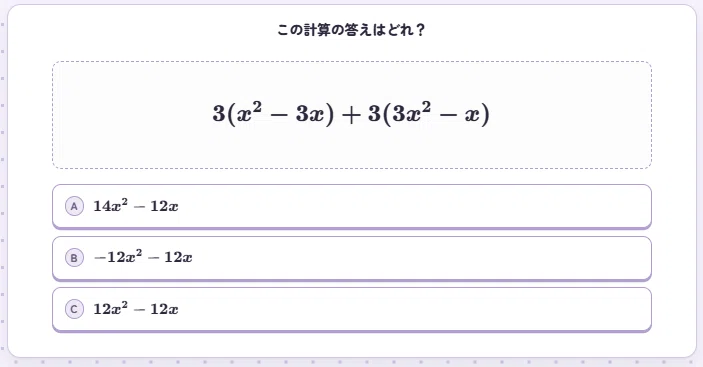Viewport: 703px width, 367px height.
Task: Click the second term 3(3x² − x)
Action: (429, 114)
